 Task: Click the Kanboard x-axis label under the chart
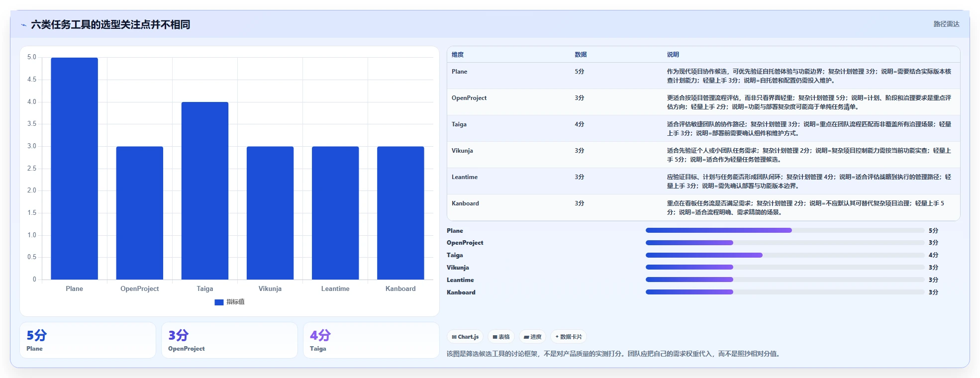click(400, 288)
